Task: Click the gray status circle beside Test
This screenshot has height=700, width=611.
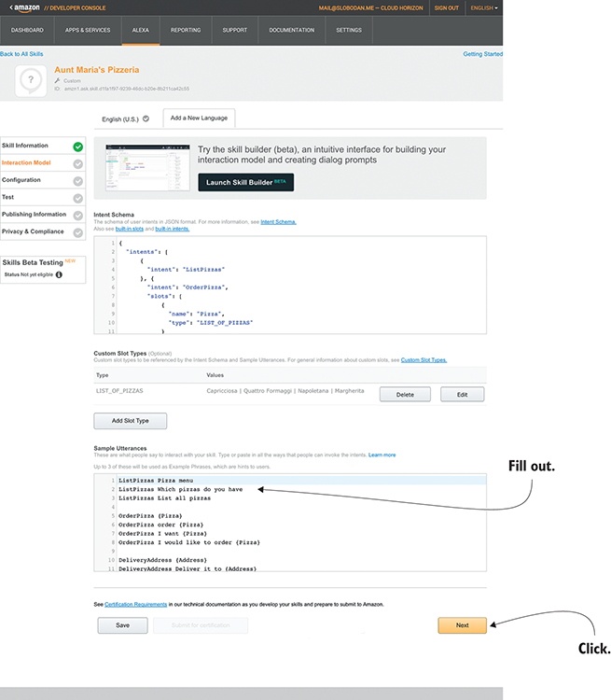Action: click(77, 197)
